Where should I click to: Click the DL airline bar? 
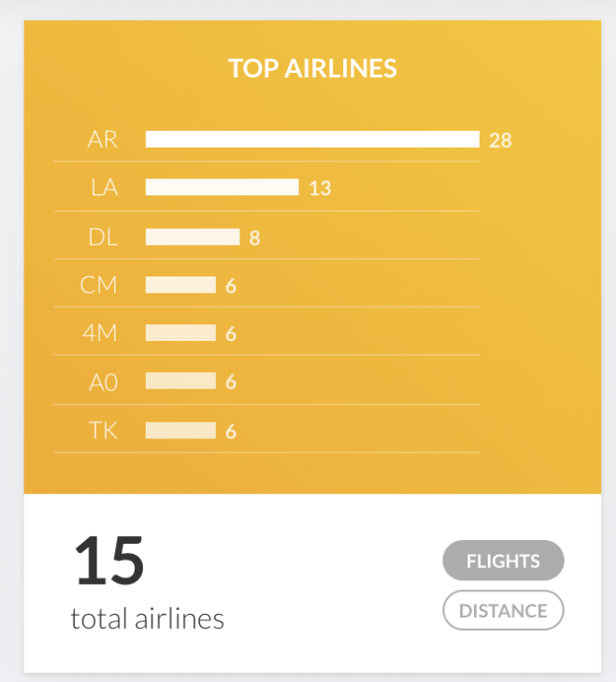(x=193, y=237)
